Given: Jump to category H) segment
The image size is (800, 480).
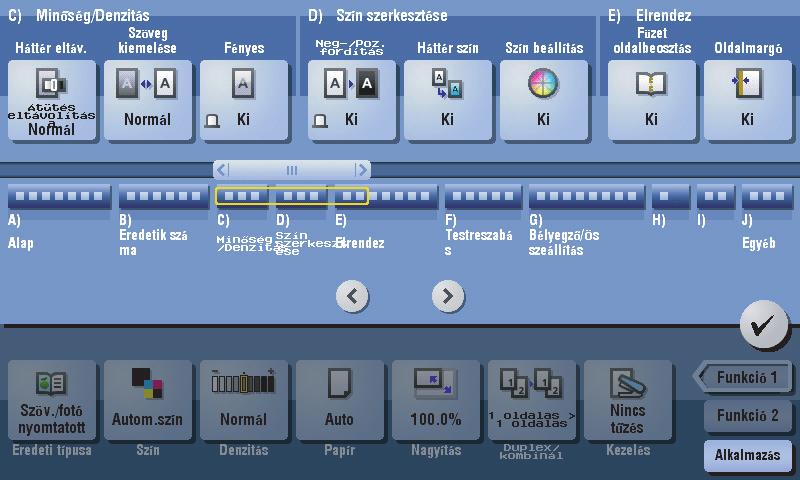Looking at the screenshot, I should pos(671,196).
